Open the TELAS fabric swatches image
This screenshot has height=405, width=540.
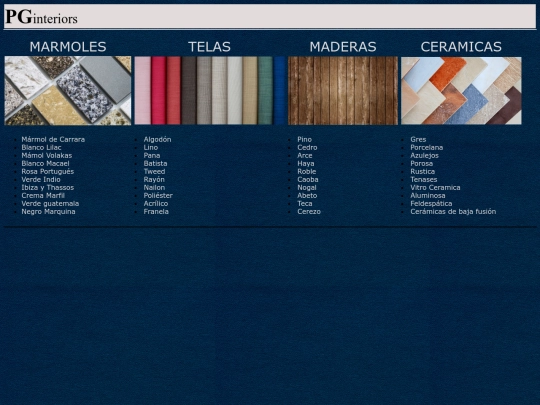pyautogui.click(x=210, y=91)
